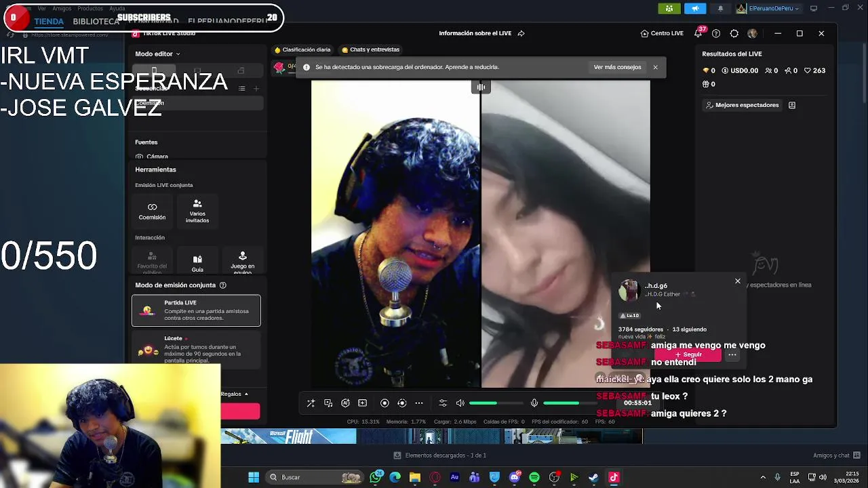This screenshot has width=868, height=488.
Task: Open the three-dot more options in bottom toolbar
Action: 419,403
